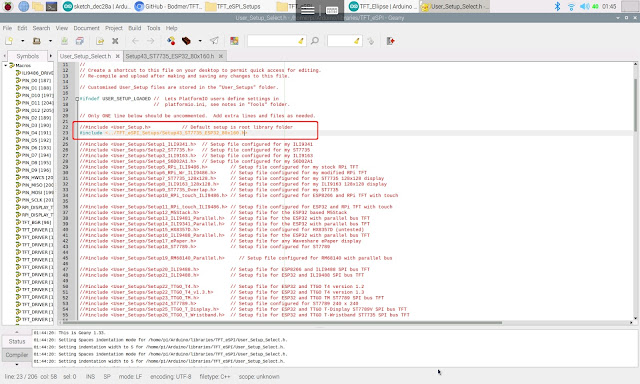Open the File menu
640x384 pixels.
(x=7, y=28)
